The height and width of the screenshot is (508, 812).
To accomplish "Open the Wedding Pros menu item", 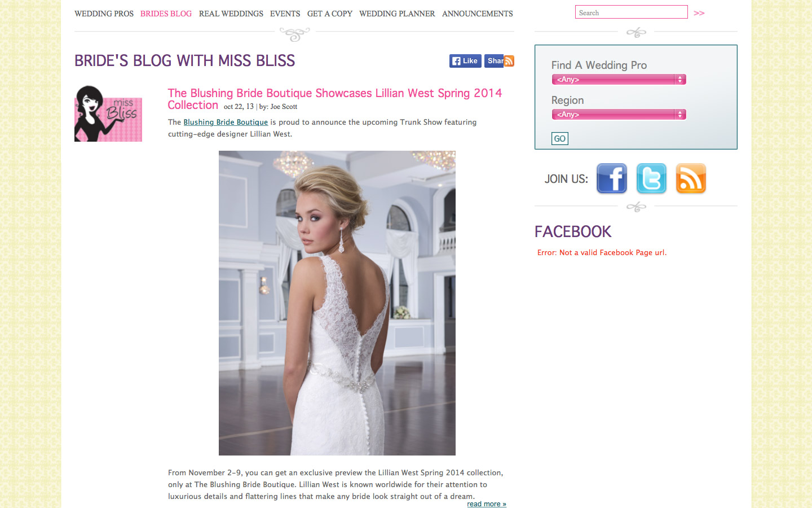I will 104,14.
